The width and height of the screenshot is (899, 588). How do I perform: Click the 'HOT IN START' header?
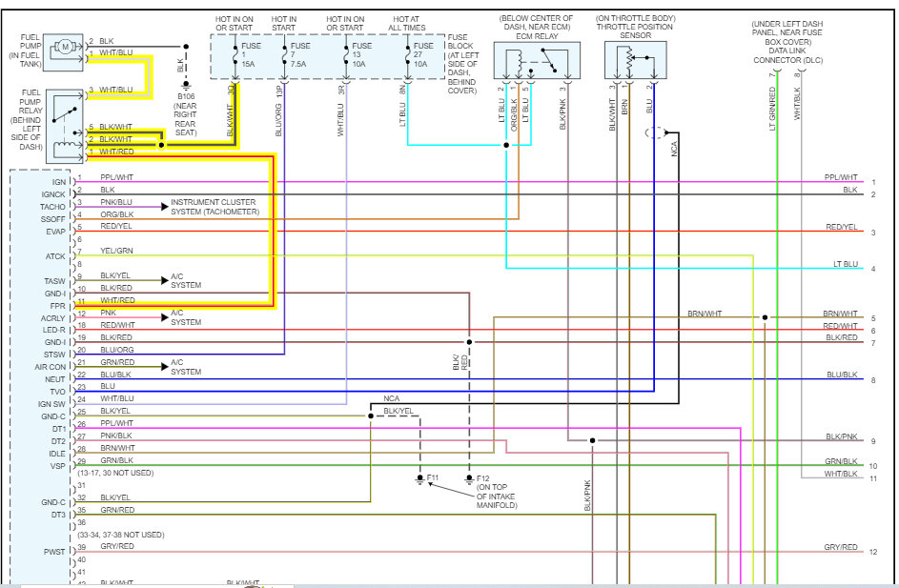tap(284, 24)
